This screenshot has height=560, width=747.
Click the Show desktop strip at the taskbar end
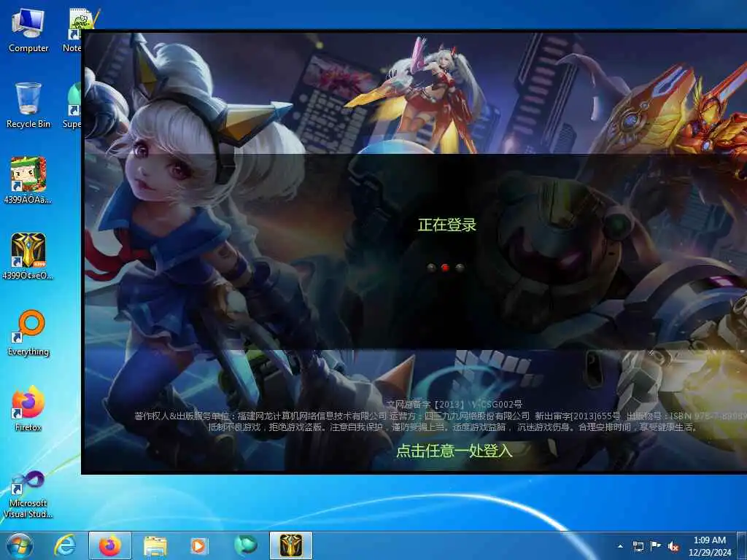pos(742,545)
